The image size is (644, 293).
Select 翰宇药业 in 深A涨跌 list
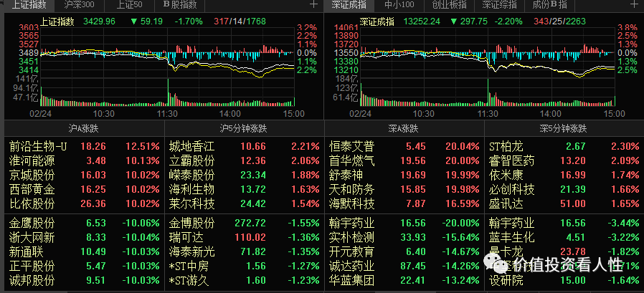pyautogui.click(x=404, y=224)
